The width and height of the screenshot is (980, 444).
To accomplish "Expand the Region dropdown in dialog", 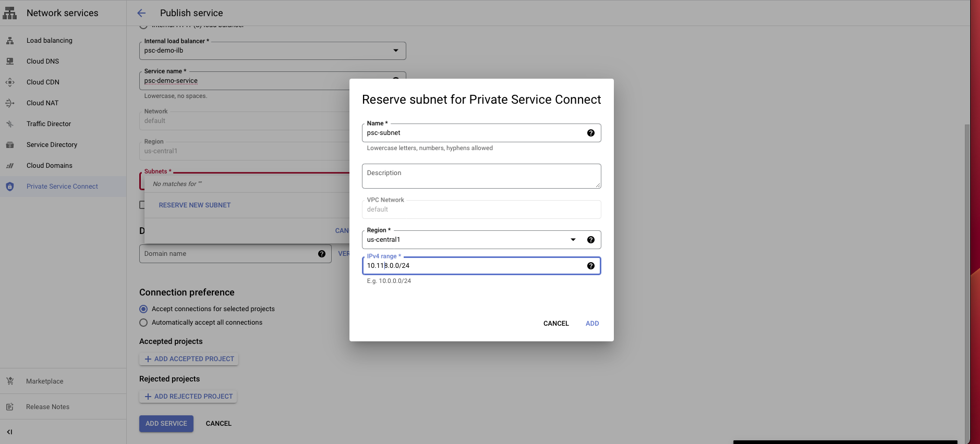I will [x=573, y=240].
